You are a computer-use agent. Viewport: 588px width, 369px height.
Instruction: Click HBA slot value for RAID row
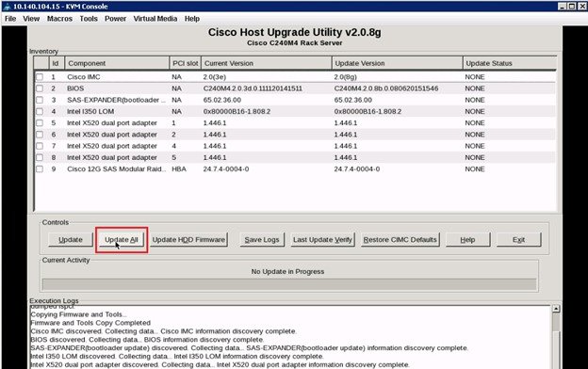[x=179, y=168]
